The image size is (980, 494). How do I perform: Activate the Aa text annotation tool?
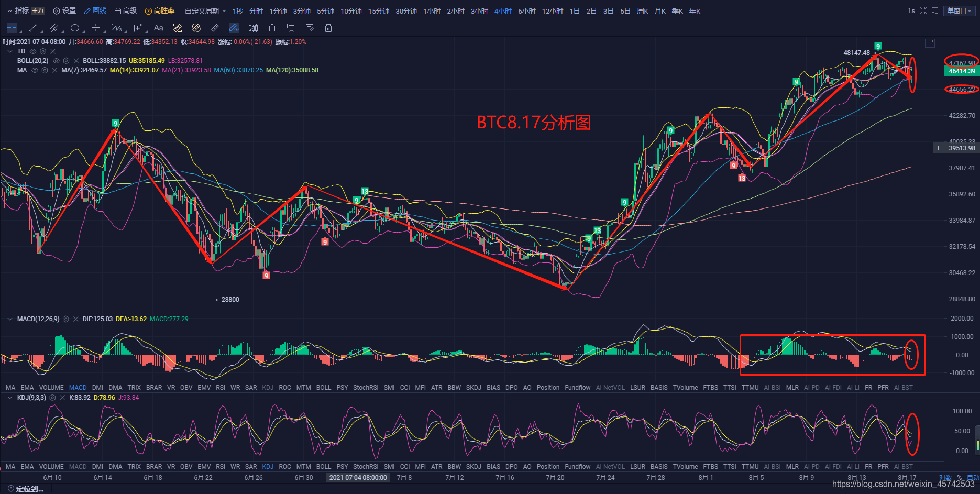159,28
